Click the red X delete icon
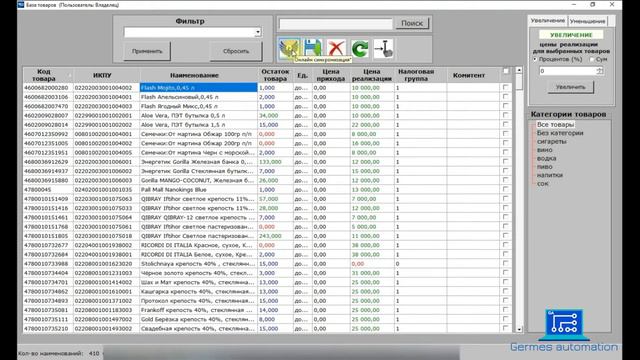 [x=336, y=49]
